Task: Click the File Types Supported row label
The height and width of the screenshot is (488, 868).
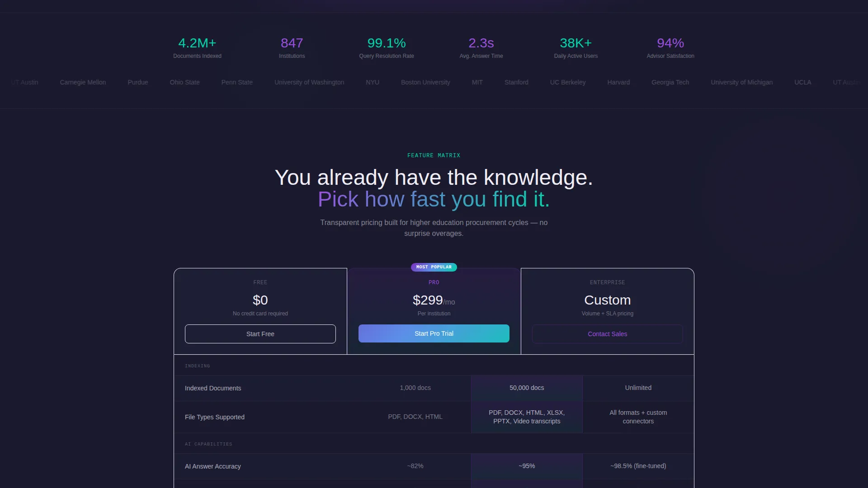Action: tap(215, 417)
